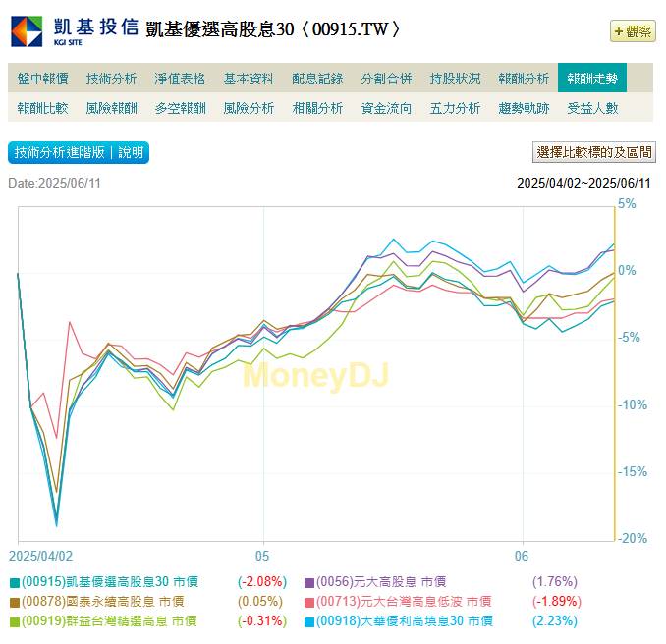The height and width of the screenshot is (644, 666).
Task: Click the -10% y-axis label
Action: [x=633, y=405]
